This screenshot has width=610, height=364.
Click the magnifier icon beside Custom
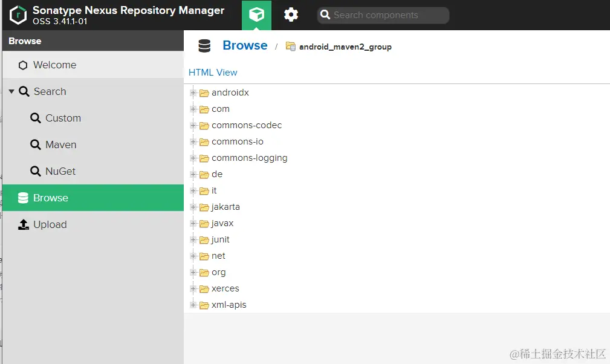coord(36,118)
